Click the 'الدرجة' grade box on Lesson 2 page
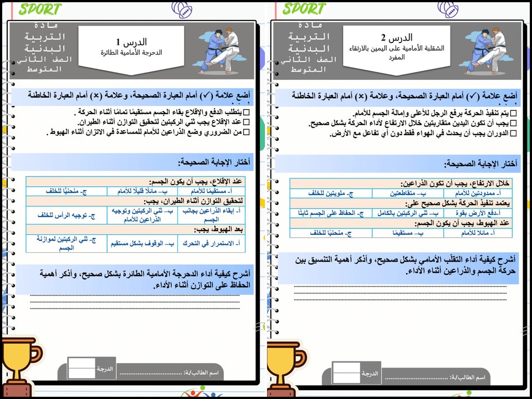The height and width of the screenshot is (399, 532). click(x=356, y=373)
